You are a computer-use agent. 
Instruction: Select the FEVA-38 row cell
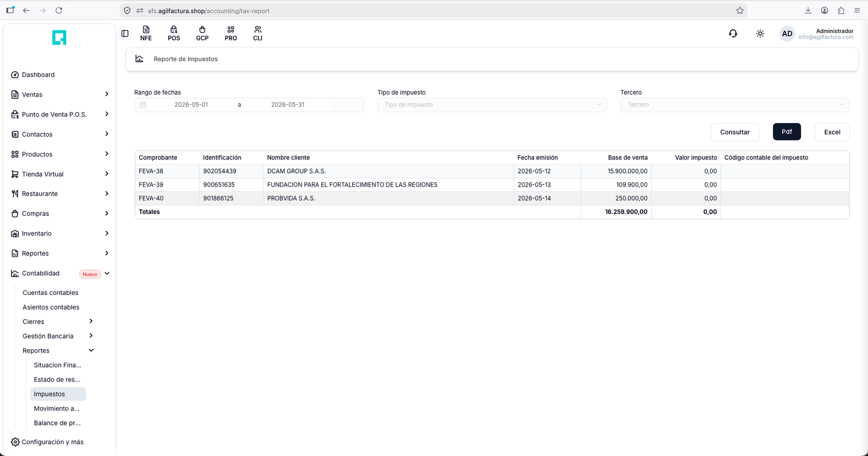(x=167, y=171)
